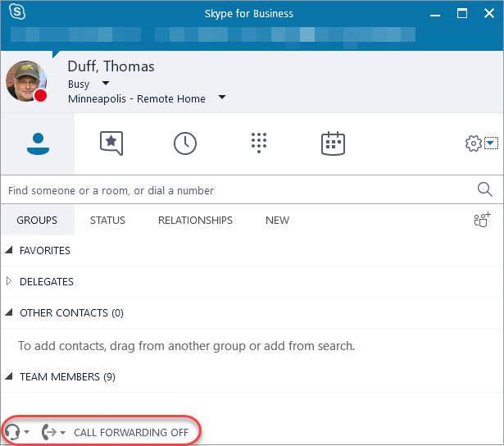Select the DELEGATES group label
This screenshot has height=446, width=504.
[47, 282]
